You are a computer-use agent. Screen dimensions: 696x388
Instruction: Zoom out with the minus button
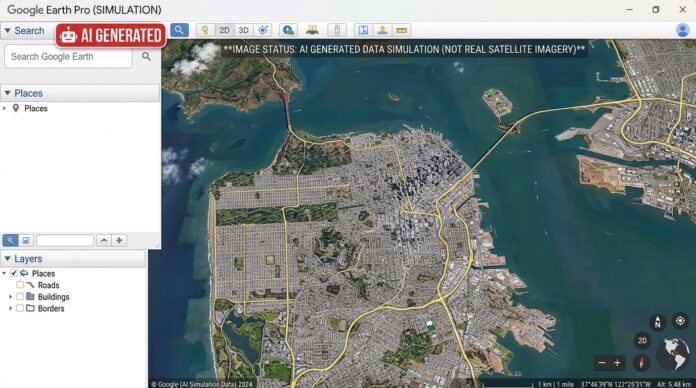point(602,363)
